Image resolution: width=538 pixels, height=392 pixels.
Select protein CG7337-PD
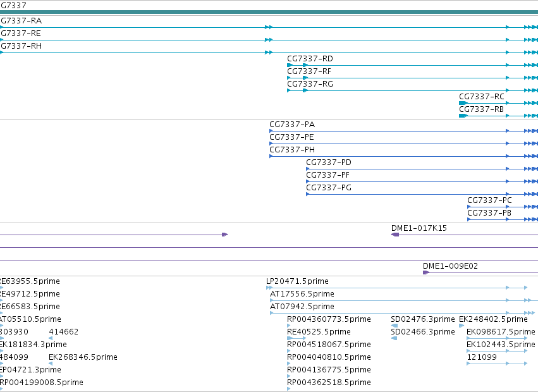tap(329, 162)
